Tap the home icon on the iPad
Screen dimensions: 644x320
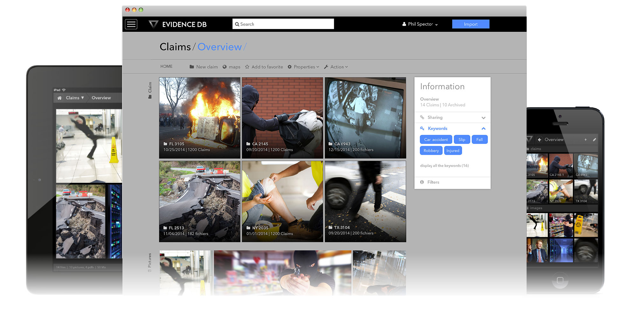[x=59, y=98]
